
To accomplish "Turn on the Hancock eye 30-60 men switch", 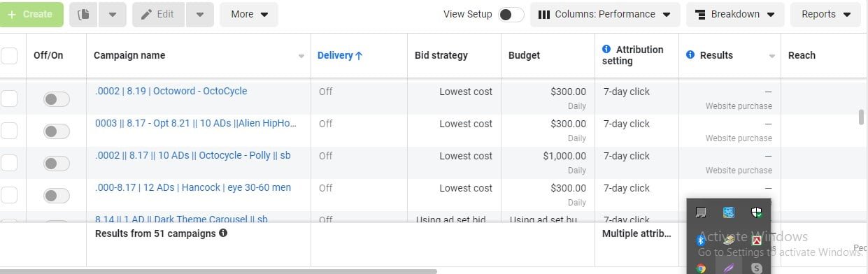I will click(x=57, y=196).
